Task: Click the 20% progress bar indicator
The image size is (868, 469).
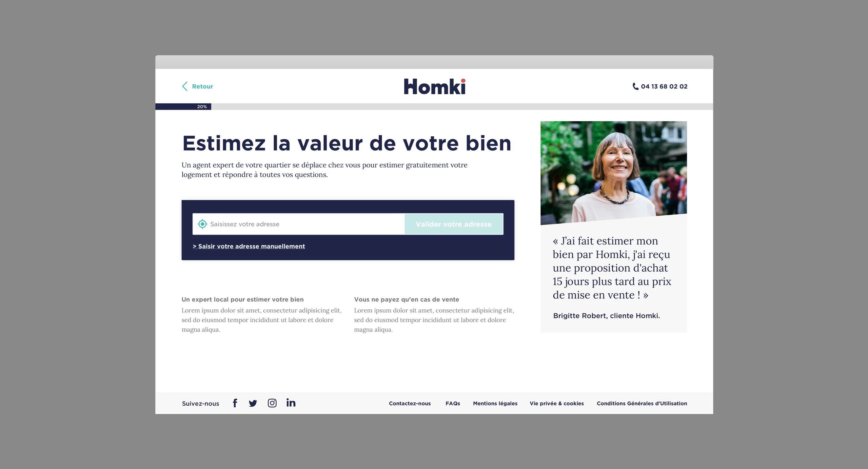Action: 183,106
